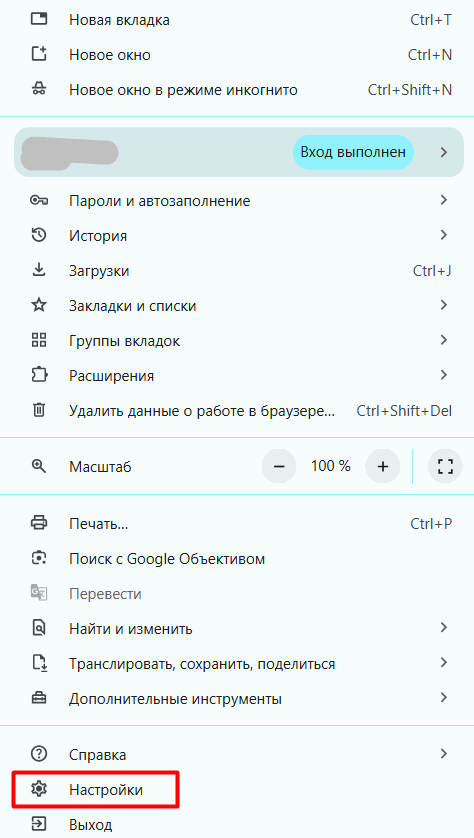Click the 100 % zoom value
The image size is (474, 838).
coord(331,466)
